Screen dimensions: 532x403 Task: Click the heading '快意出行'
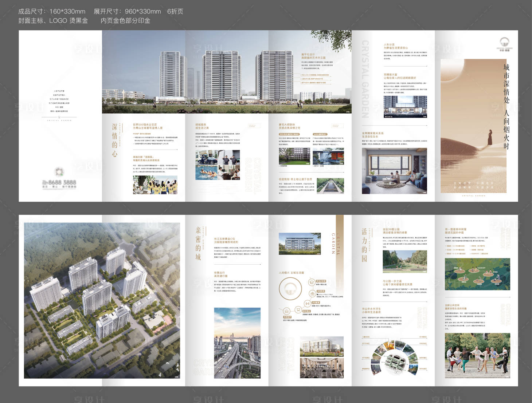pos(219,273)
